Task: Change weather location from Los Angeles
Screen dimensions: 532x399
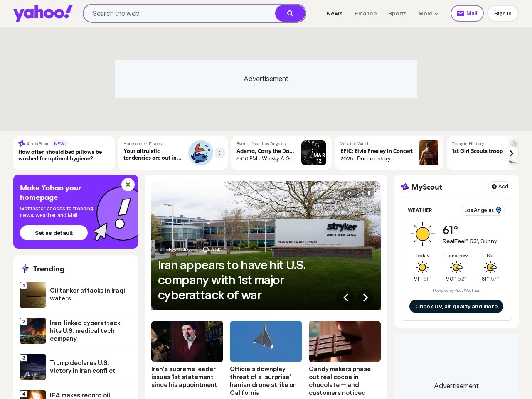Action: 483,210
